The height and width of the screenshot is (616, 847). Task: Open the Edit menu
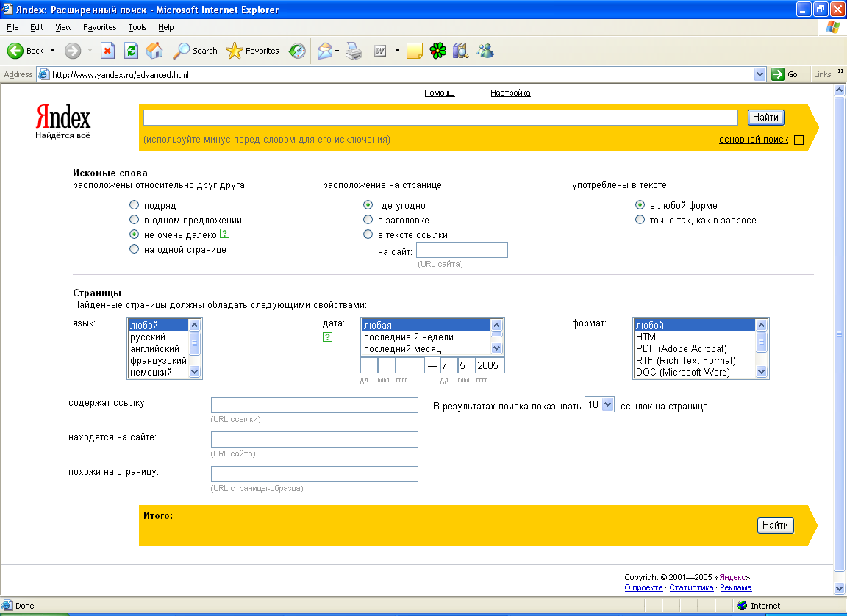37,27
